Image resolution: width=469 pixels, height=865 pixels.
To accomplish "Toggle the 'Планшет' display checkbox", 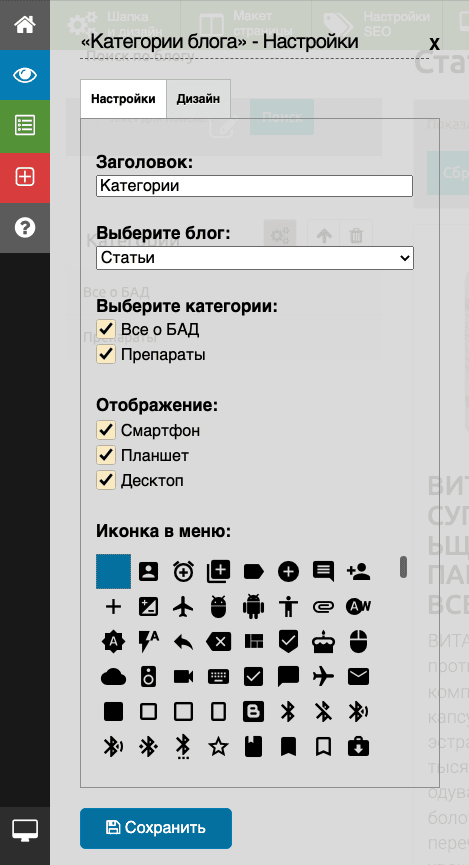I will click(106, 455).
